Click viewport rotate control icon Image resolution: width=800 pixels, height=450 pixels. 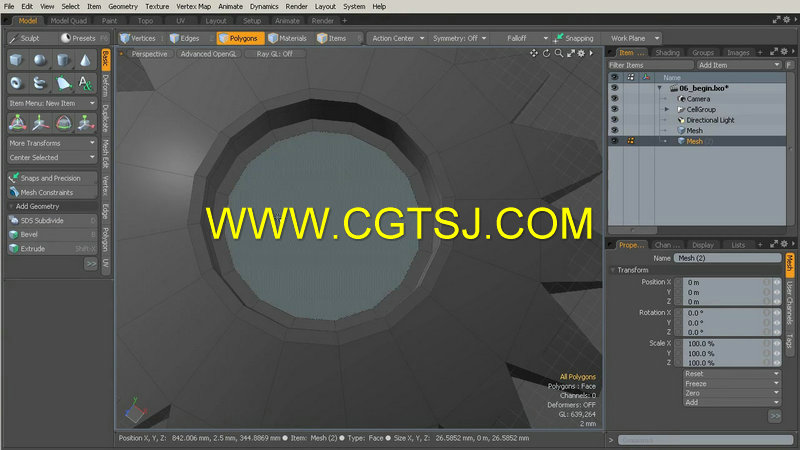click(546, 54)
